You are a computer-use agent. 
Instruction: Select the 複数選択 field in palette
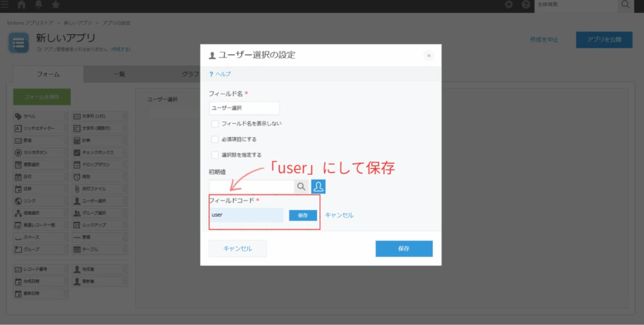click(x=41, y=165)
